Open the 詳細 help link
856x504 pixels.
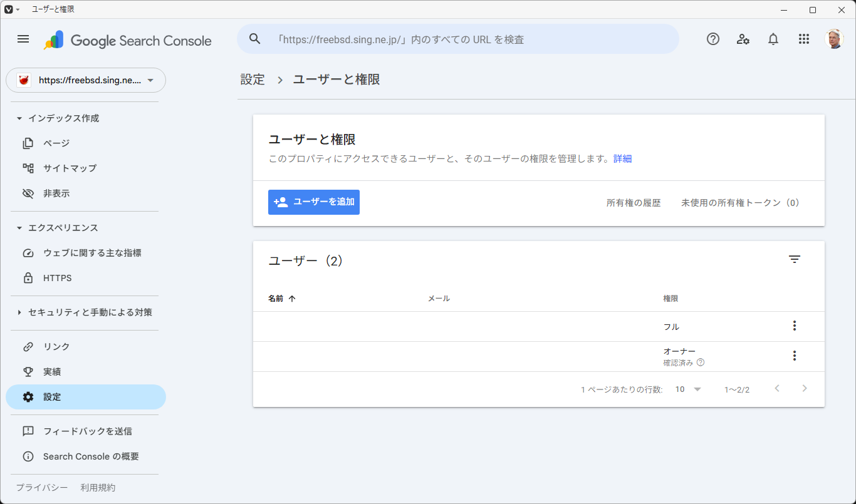pyautogui.click(x=623, y=158)
